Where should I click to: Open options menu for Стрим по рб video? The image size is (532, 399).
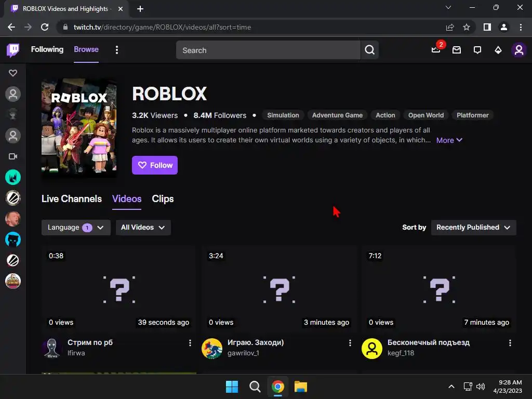coord(190,343)
